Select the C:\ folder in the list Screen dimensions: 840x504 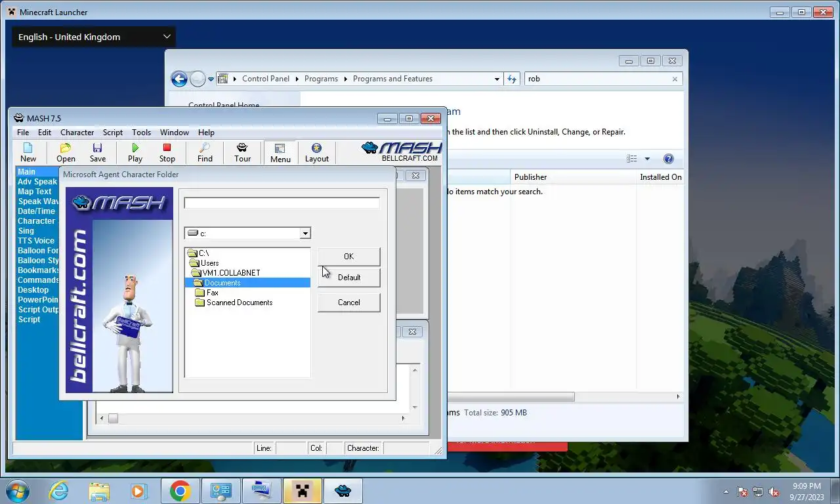click(x=198, y=253)
